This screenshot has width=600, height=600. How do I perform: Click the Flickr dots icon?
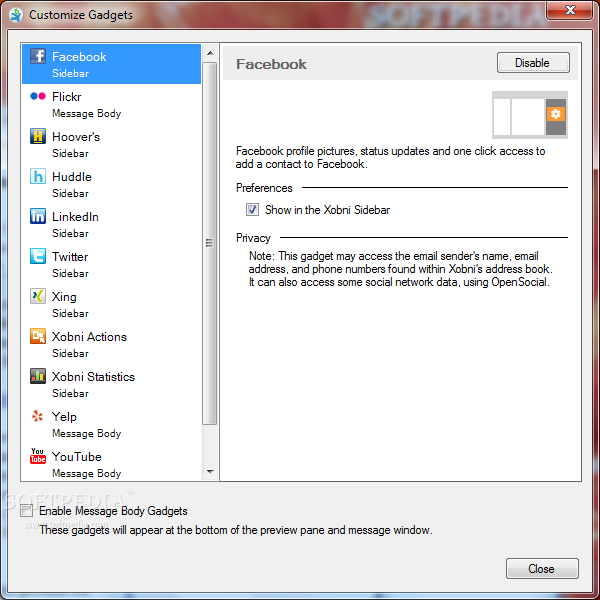pos(38,96)
